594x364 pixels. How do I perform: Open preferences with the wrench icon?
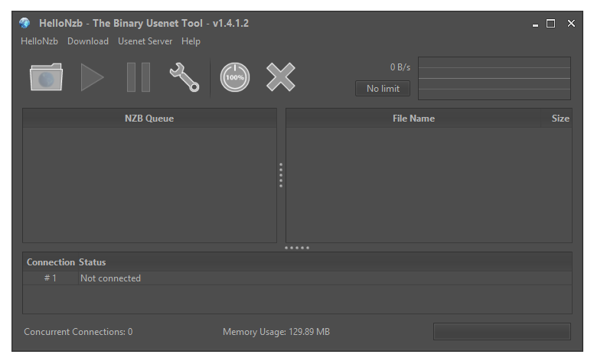[x=184, y=77]
